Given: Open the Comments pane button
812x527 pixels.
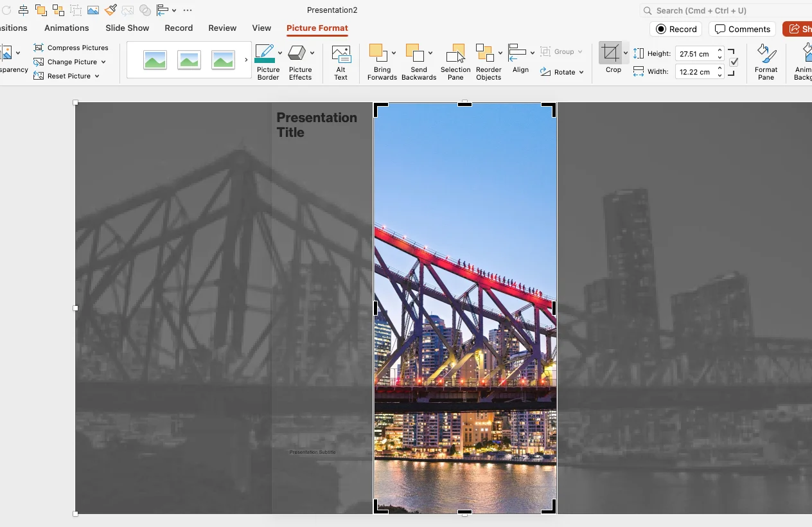Looking at the screenshot, I should point(742,29).
